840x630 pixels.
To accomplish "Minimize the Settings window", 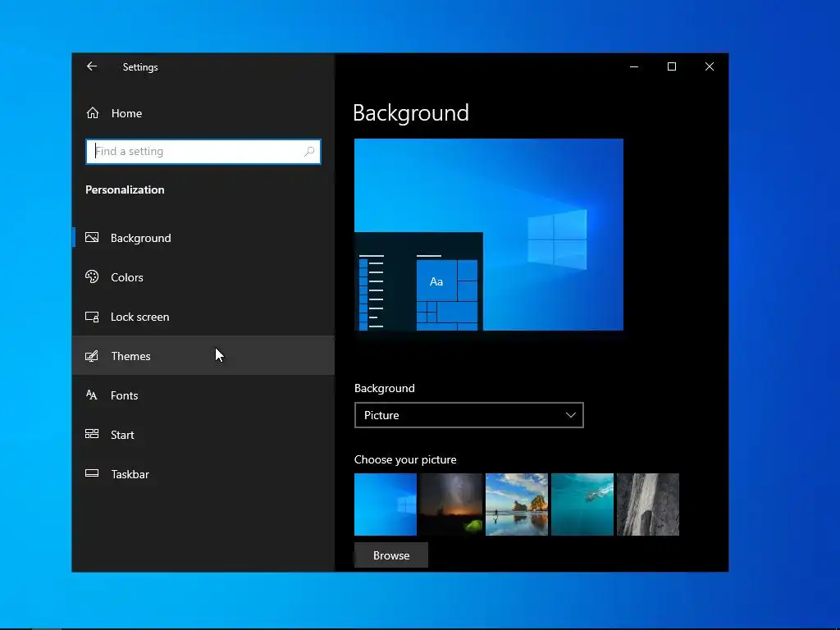I will (634, 66).
